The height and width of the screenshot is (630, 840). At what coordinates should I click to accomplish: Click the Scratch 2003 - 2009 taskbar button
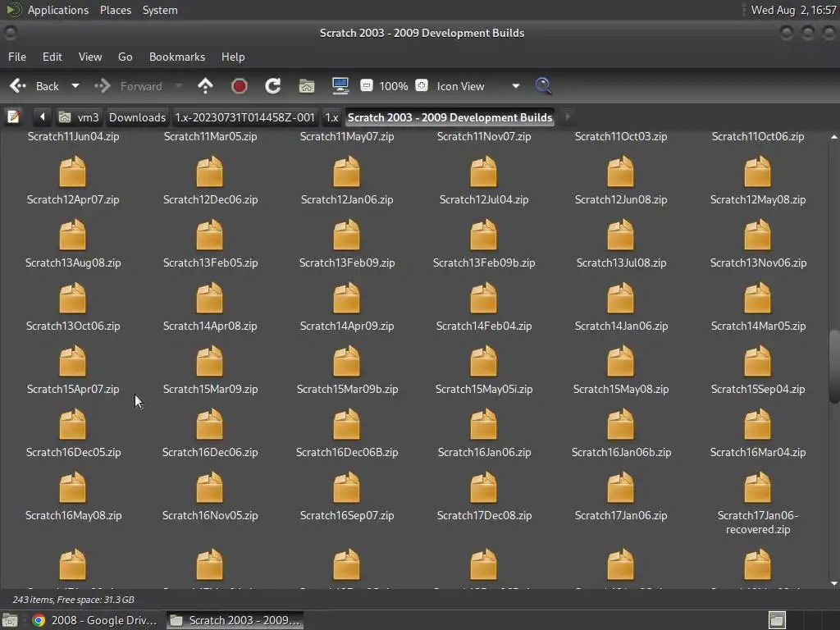pyautogui.click(x=235, y=620)
